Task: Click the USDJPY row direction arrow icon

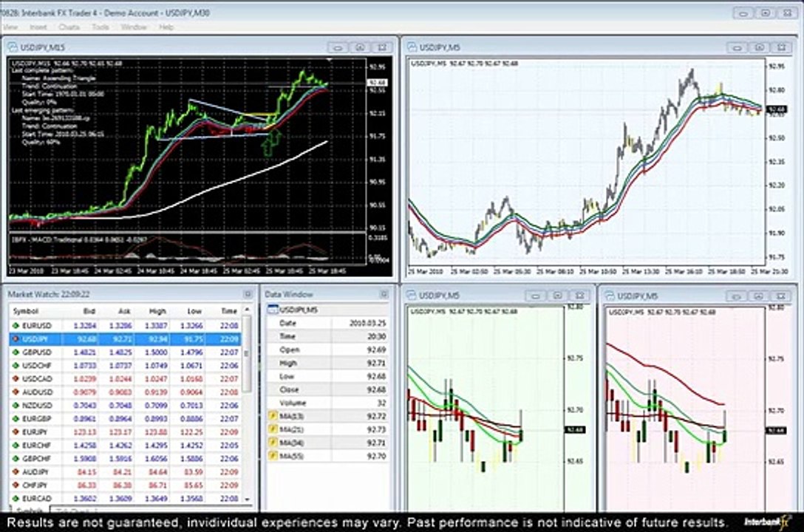Action: [16, 338]
